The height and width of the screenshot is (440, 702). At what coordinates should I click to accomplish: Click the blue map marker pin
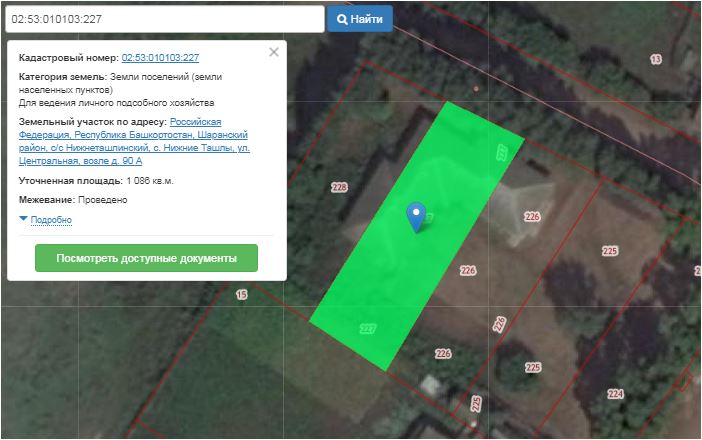416,216
